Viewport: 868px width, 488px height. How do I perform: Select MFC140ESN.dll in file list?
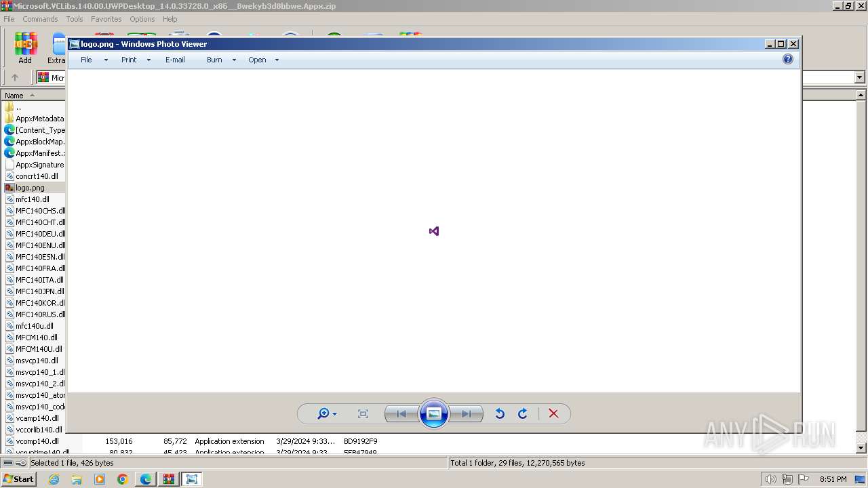click(x=35, y=257)
